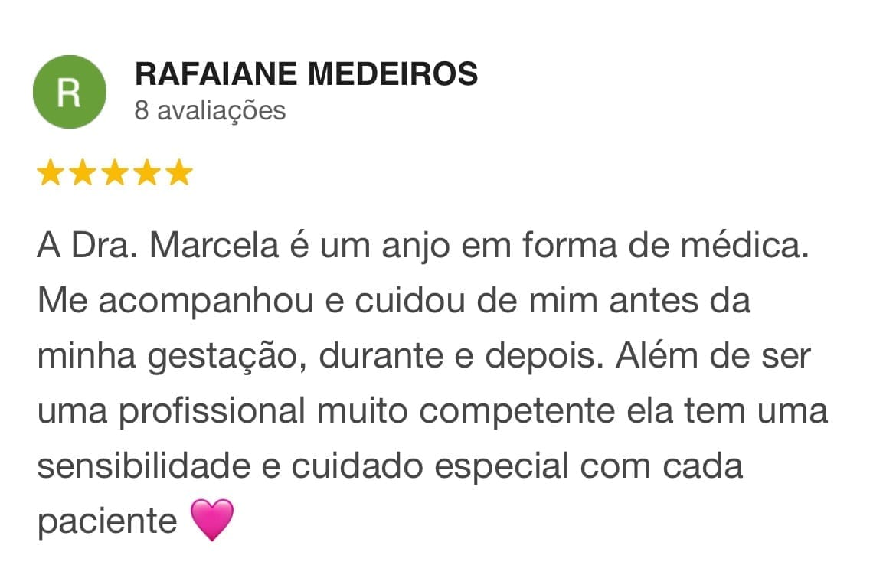Click the 8 avaliações count
The width and height of the screenshot is (896, 588).
(210, 111)
